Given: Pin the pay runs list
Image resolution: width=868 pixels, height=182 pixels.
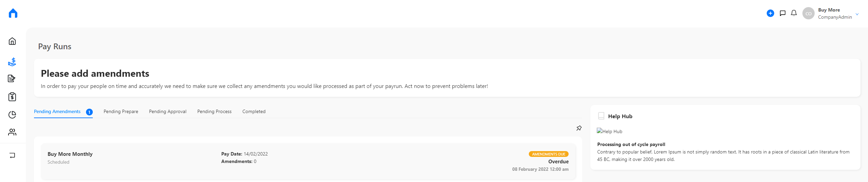Looking at the screenshot, I should pos(579,128).
